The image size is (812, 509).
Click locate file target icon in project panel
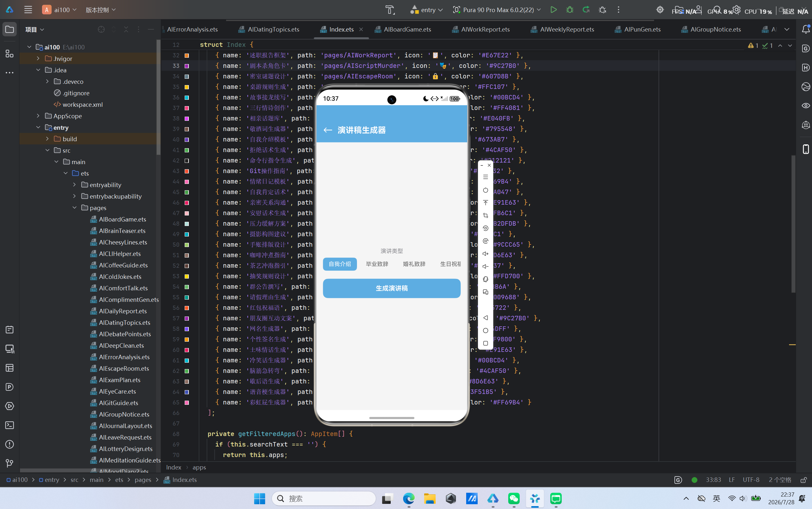(x=101, y=29)
